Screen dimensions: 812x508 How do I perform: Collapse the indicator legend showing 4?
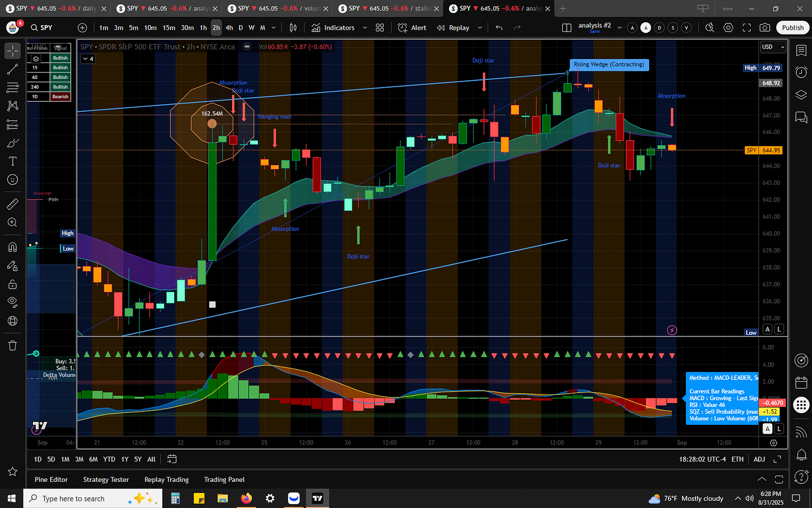88,59
